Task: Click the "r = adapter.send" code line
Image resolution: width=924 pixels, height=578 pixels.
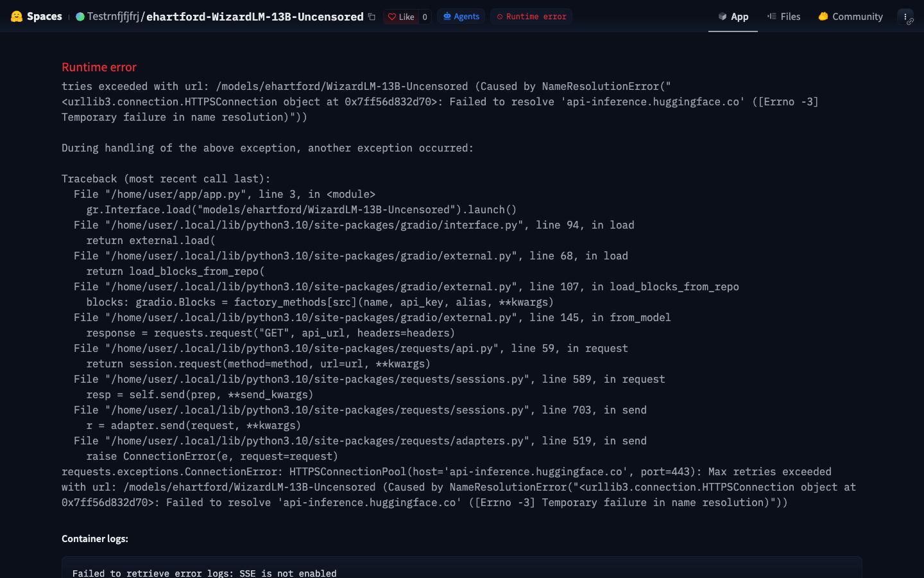Action: tap(194, 425)
